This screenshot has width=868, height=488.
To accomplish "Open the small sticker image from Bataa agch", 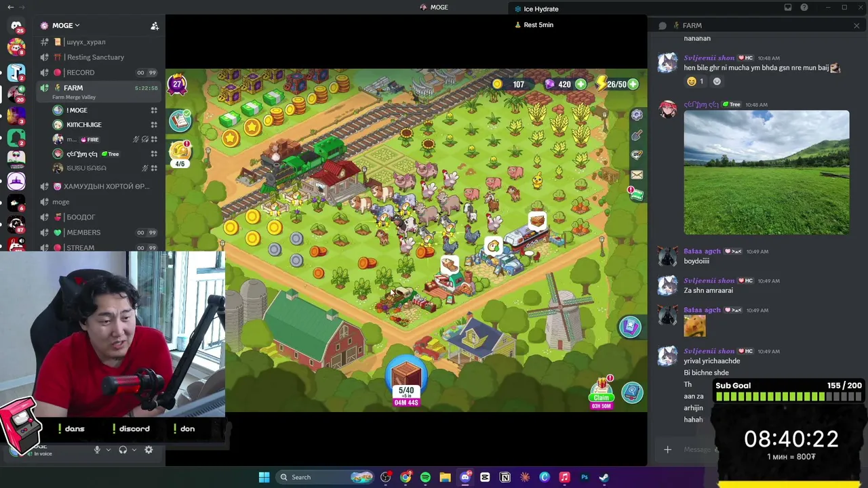I will (x=694, y=327).
